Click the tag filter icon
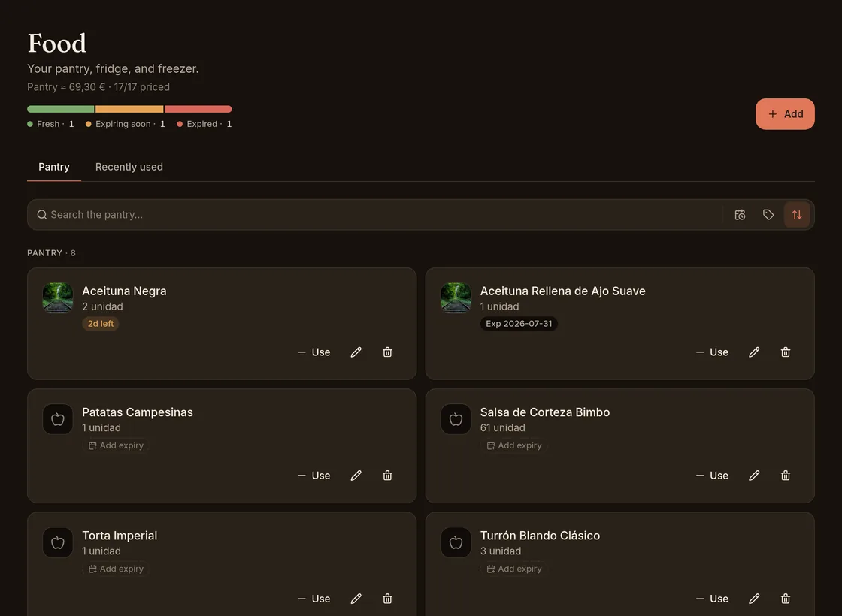The image size is (842, 616). click(768, 215)
